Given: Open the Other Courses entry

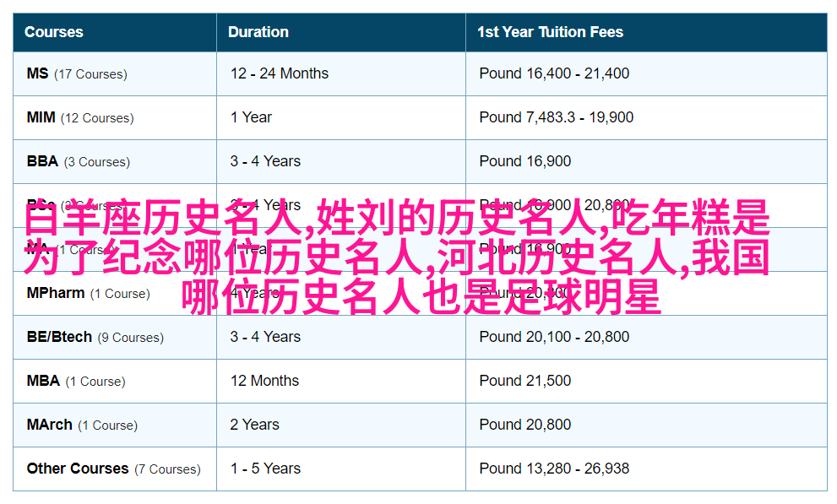Looking at the screenshot, I should click(78, 469).
